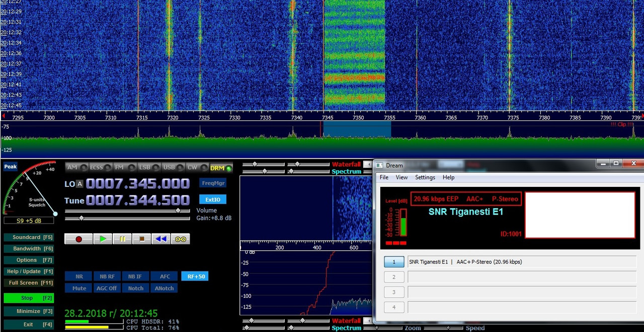644x332 pixels.
Task: Open the FreqMgr frequency manager
Action: coord(213,183)
